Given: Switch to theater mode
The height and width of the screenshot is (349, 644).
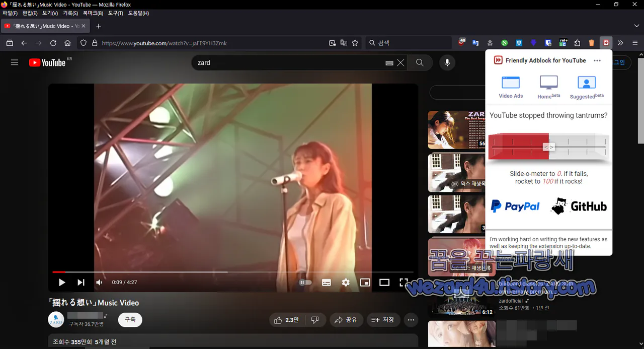Looking at the screenshot, I should 384,283.
